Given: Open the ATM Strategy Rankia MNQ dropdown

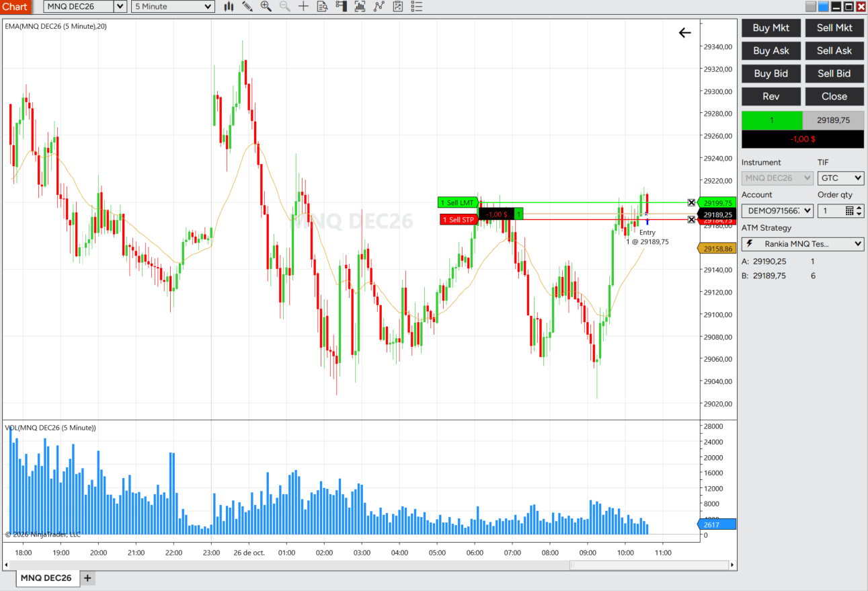Looking at the screenshot, I should pos(803,243).
